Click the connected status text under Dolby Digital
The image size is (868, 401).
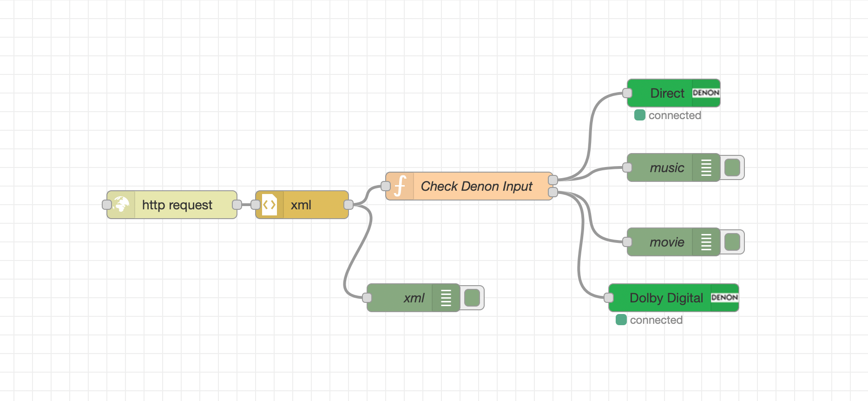[656, 320]
